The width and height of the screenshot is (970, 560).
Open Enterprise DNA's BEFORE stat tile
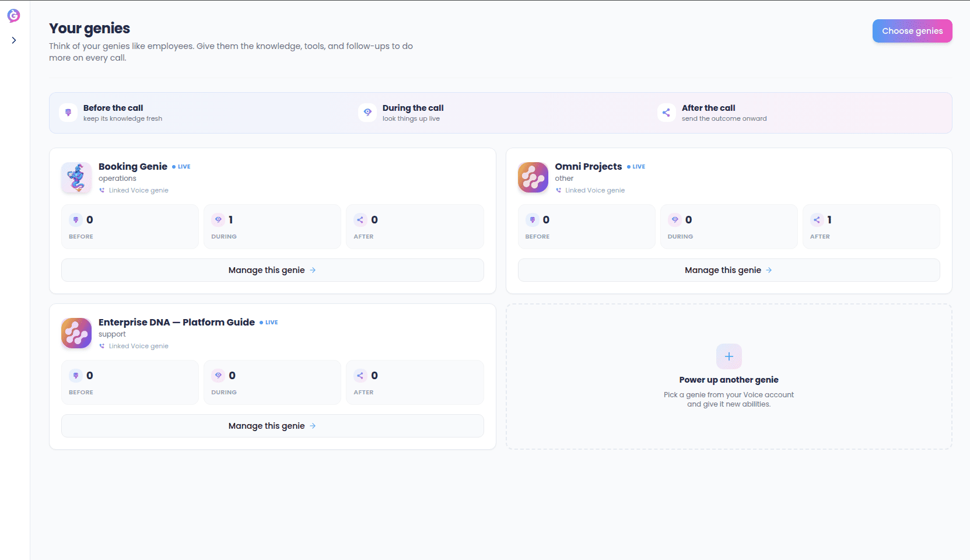(x=130, y=382)
